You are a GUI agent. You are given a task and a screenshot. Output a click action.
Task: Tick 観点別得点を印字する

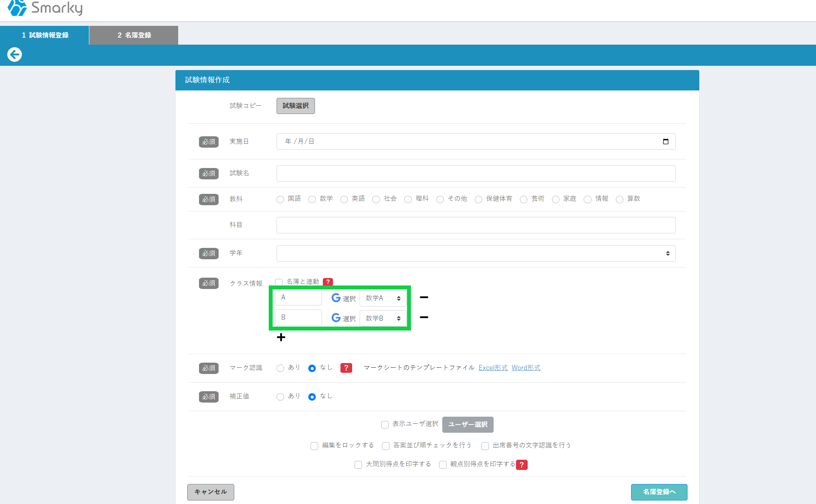[x=443, y=464]
